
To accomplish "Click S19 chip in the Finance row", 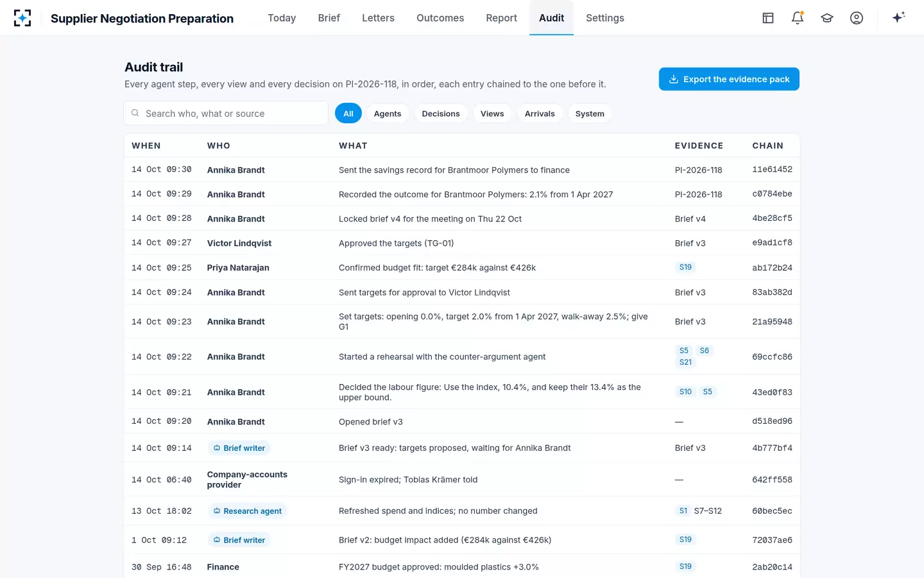I will click(685, 566).
